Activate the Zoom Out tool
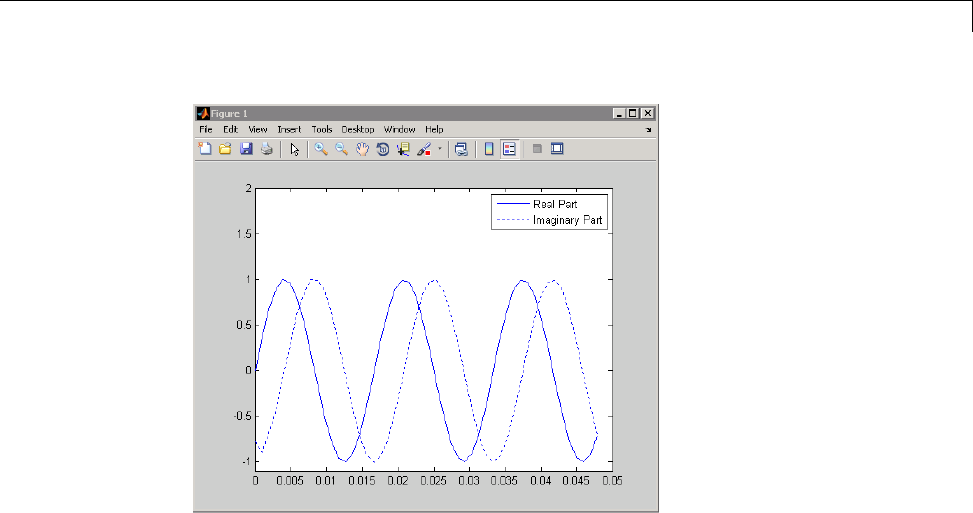Image resolution: width=973 pixels, height=513 pixels. 341,149
